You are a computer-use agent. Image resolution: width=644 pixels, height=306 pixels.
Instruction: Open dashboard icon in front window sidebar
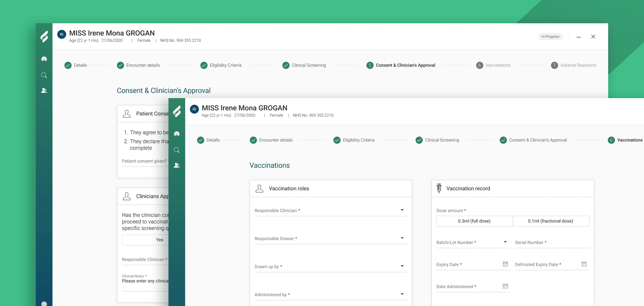177,134
